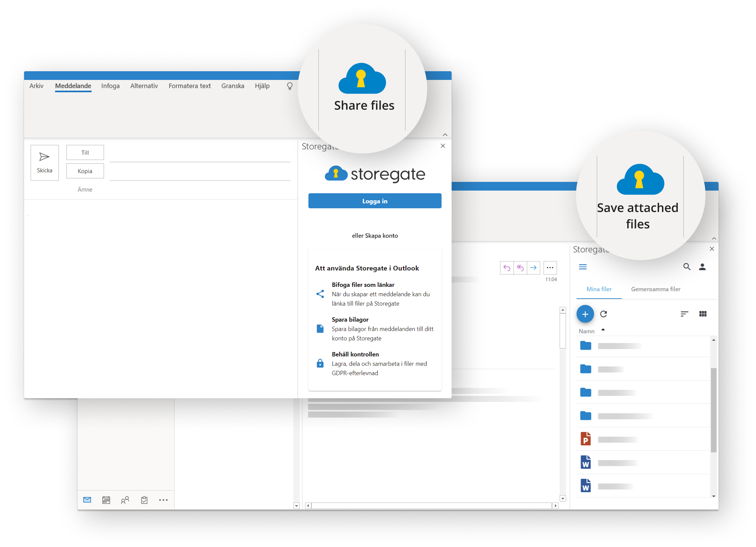Viewport: 756px width, 547px height.
Task: Select the Mina filer tab
Action: (599, 289)
